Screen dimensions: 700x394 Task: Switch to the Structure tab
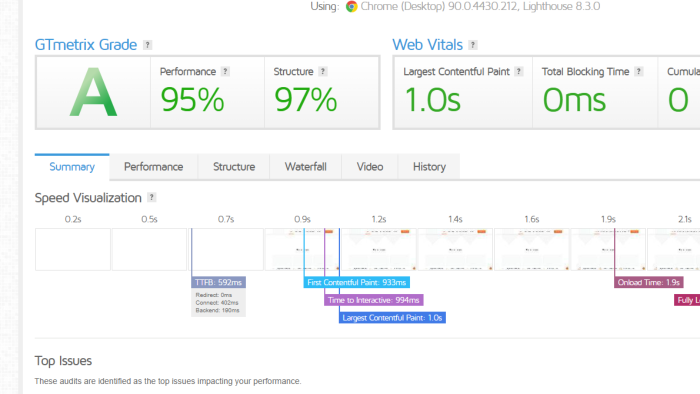(x=234, y=167)
